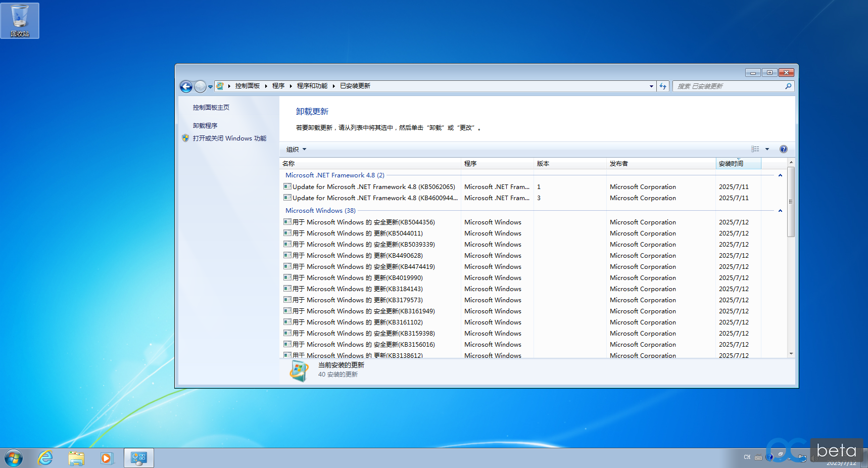This screenshot has width=868, height=468.
Task: Open the address bar history dropdown
Action: point(651,86)
